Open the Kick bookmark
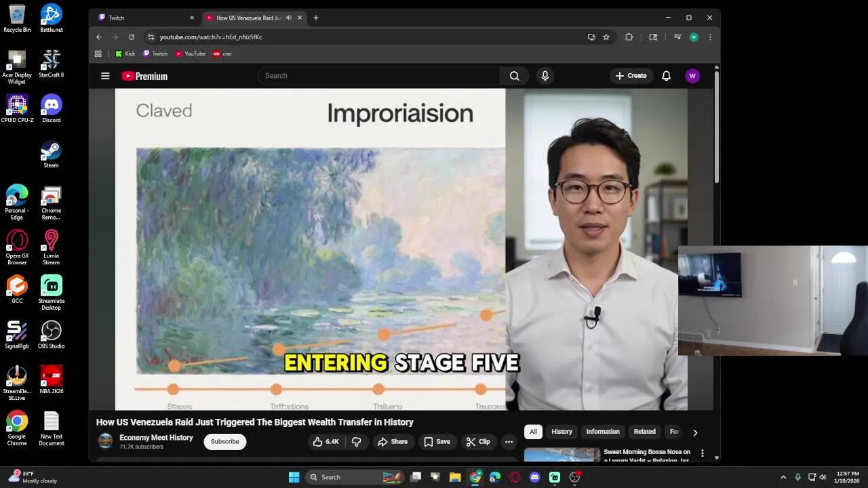 125,54
